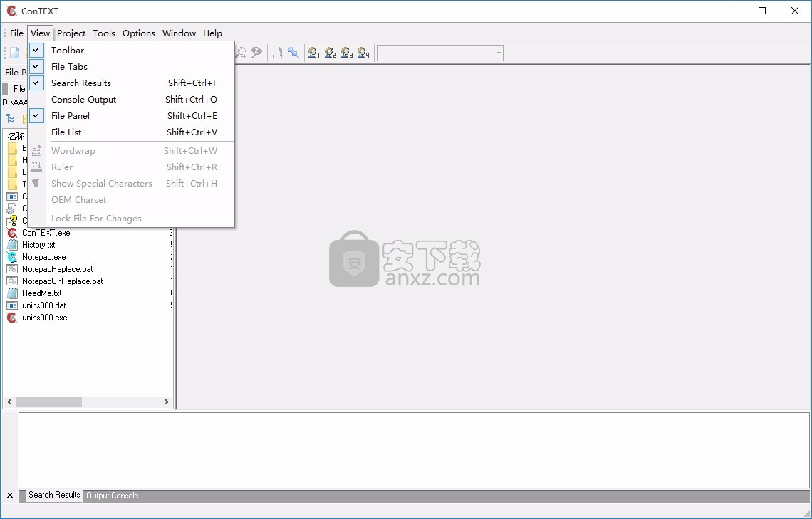Screen dimensions: 812x519
Task: Close the open View menu
Action: (41, 33)
